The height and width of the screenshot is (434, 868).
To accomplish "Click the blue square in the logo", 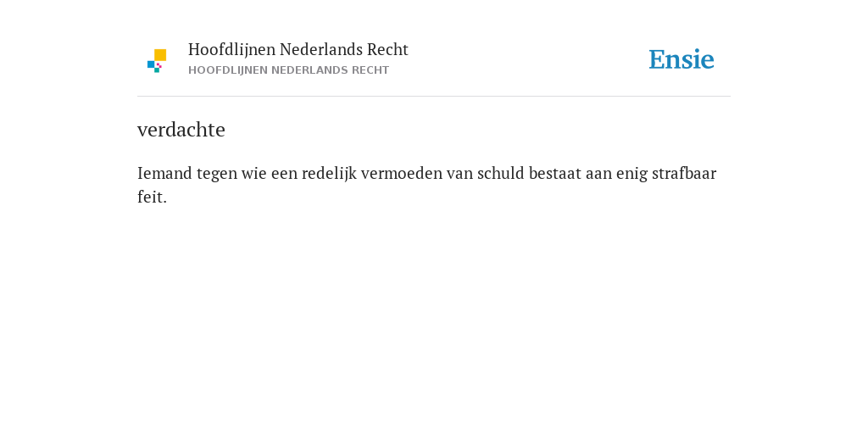I will (x=151, y=64).
